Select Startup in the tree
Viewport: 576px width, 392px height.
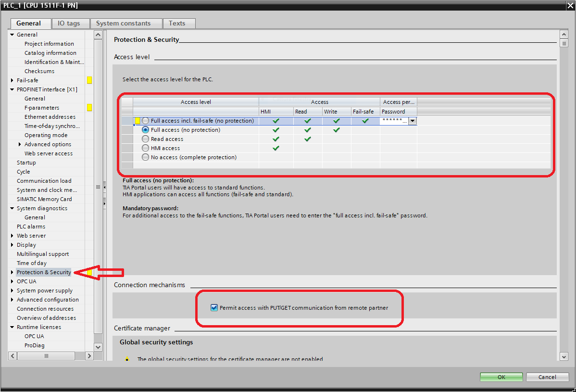26,163
